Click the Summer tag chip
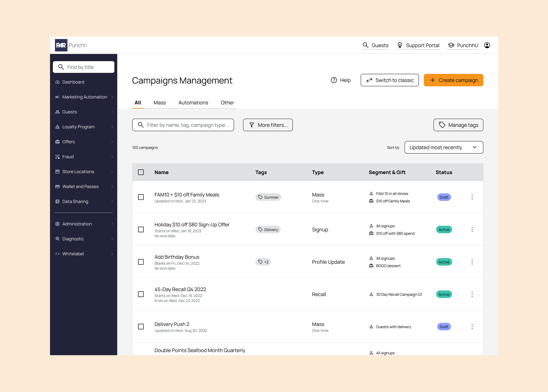 tap(268, 197)
